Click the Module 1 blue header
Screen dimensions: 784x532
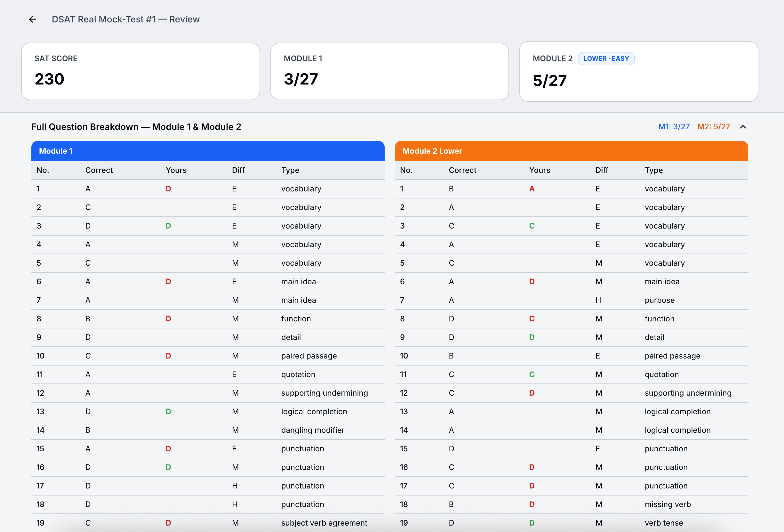pos(207,151)
